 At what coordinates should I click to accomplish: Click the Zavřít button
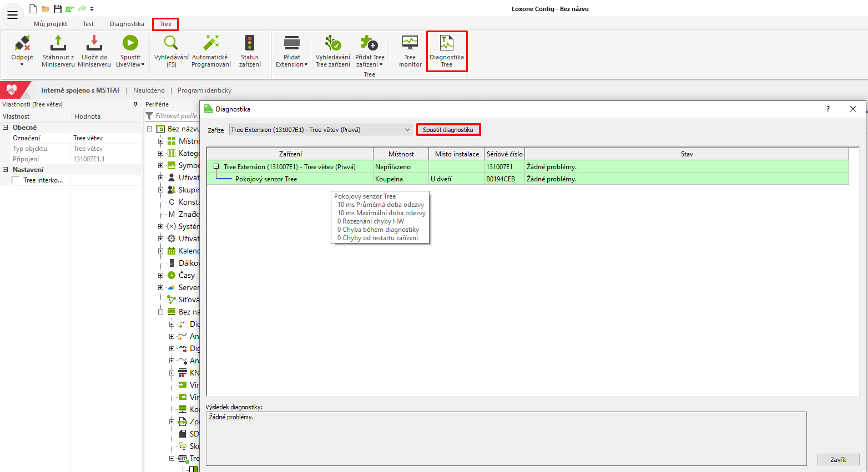pyautogui.click(x=838, y=459)
